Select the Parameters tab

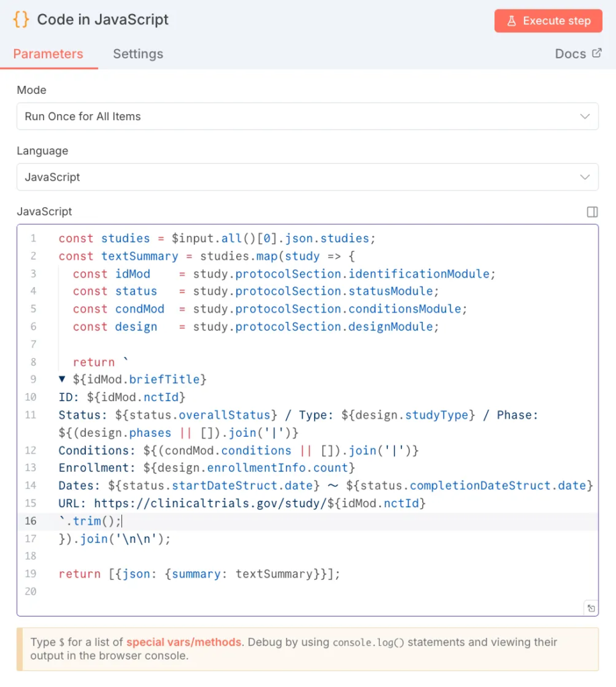tap(48, 54)
